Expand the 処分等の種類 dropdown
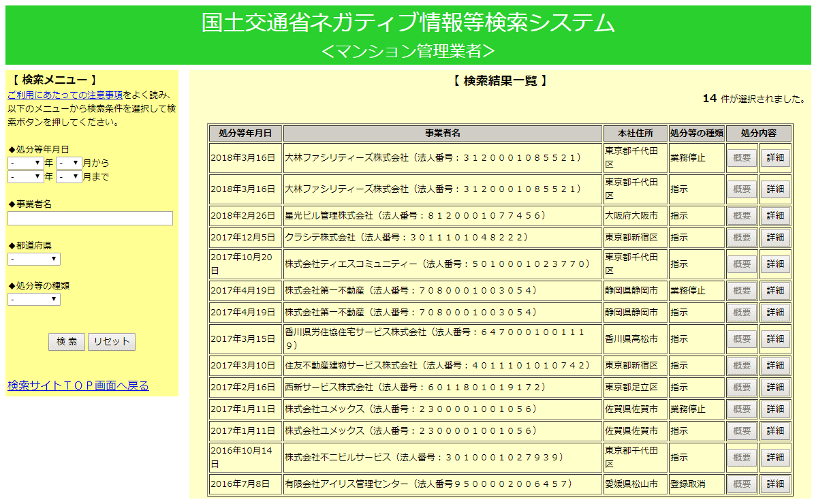814x504 pixels. [x=34, y=300]
